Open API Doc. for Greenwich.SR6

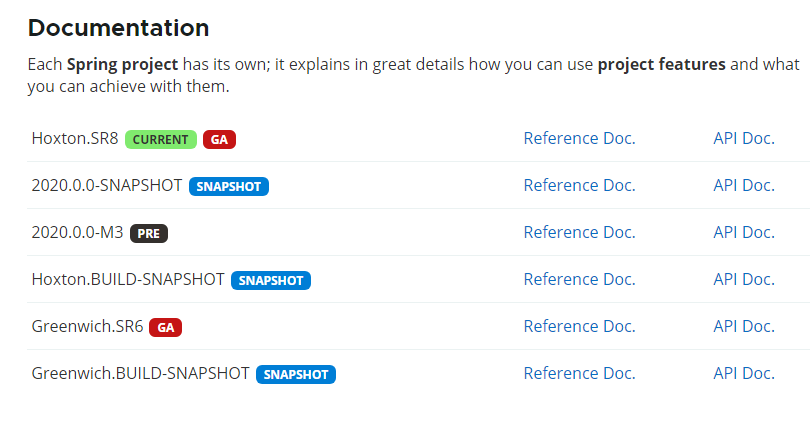point(744,326)
